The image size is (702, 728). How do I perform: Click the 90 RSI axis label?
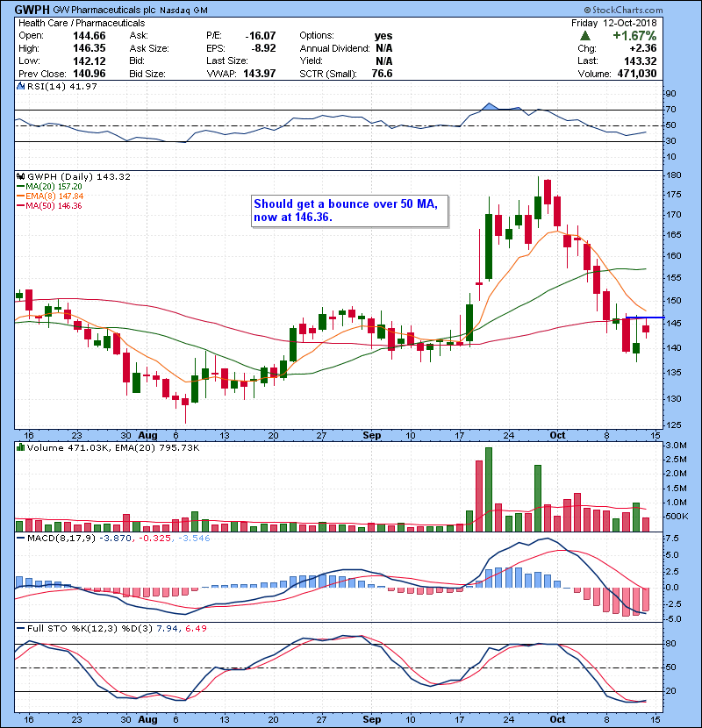(x=671, y=94)
